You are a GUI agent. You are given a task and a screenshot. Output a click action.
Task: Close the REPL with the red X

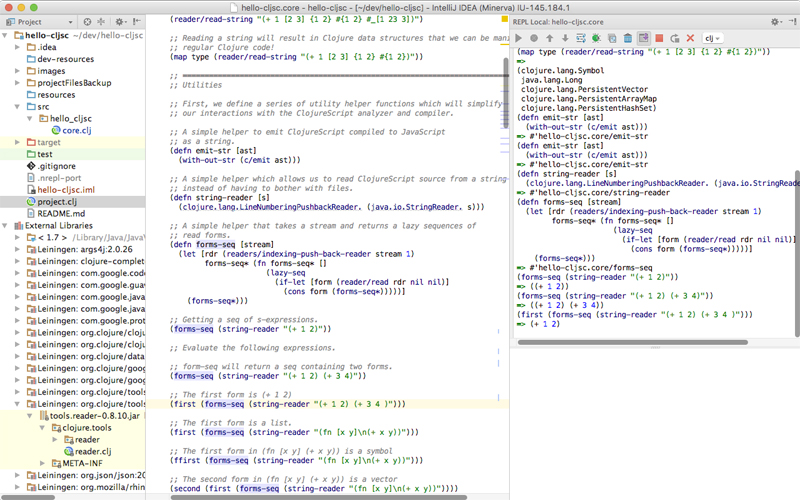(690, 38)
